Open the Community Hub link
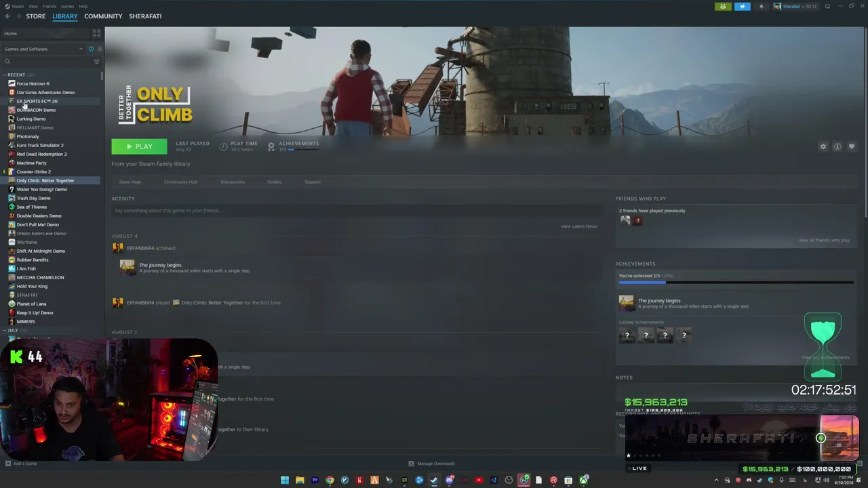The width and height of the screenshot is (868, 488). click(x=180, y=182)
